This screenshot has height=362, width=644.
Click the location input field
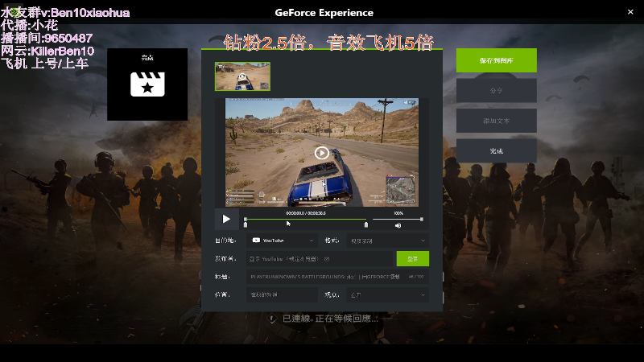283,294
